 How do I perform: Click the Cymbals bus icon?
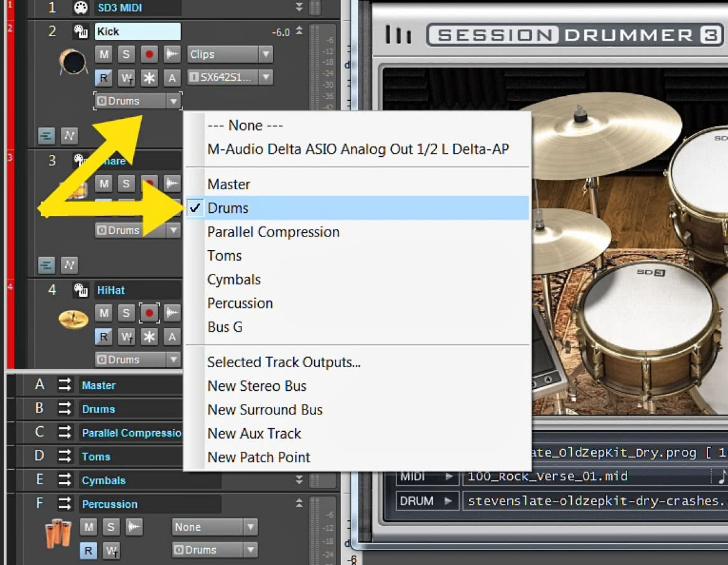[x=65, y=480]
